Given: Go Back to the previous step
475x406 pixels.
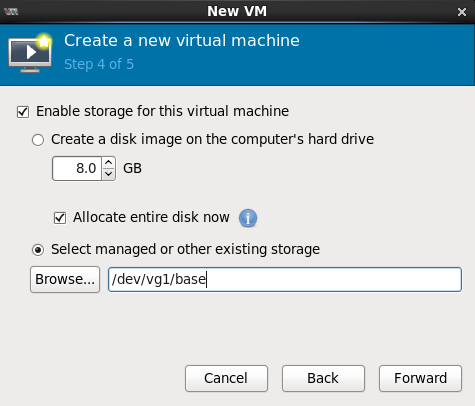Looking at the screenshot, I should 323,378.
